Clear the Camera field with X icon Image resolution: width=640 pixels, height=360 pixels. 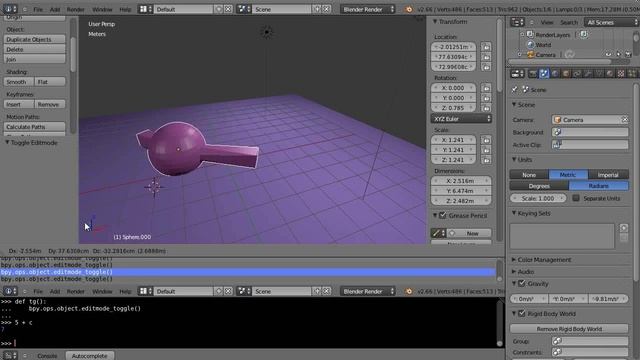click(x=624, y=120)
